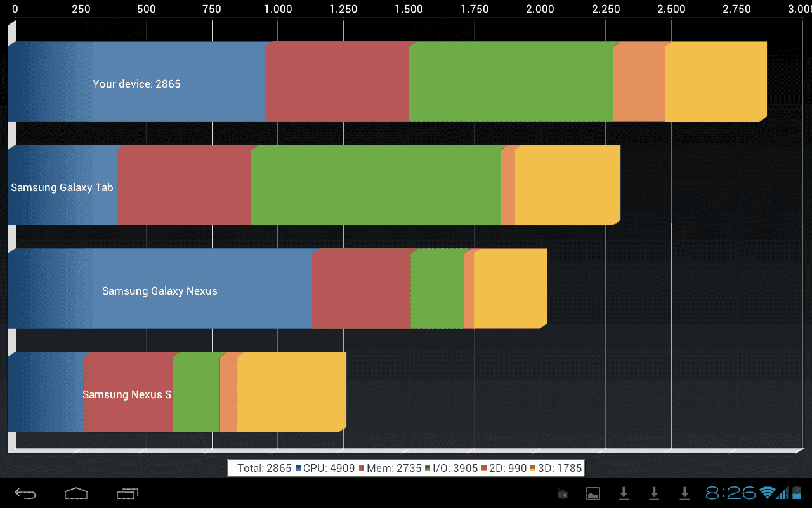812x508 pixels.
Task: Tap Galaxy Tab row green I/O segment
Action: click(376, 185)
